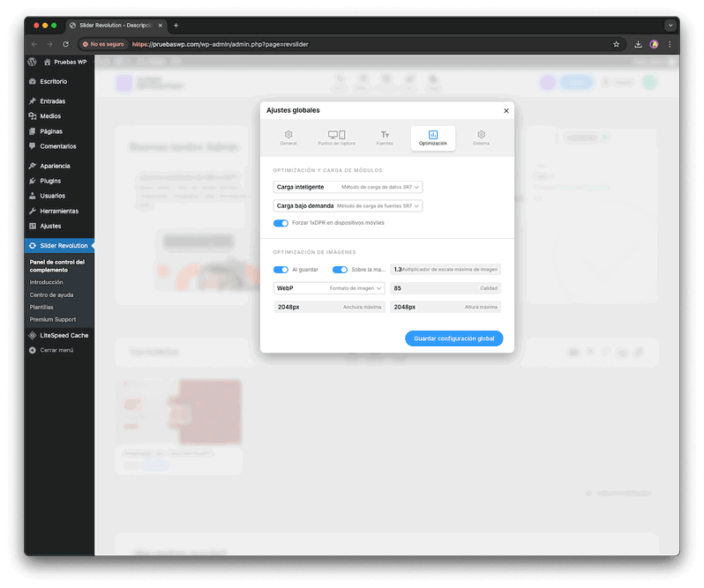Toggle the Al guardar switch
Viewport: 704px width, 588px height.
281,270
